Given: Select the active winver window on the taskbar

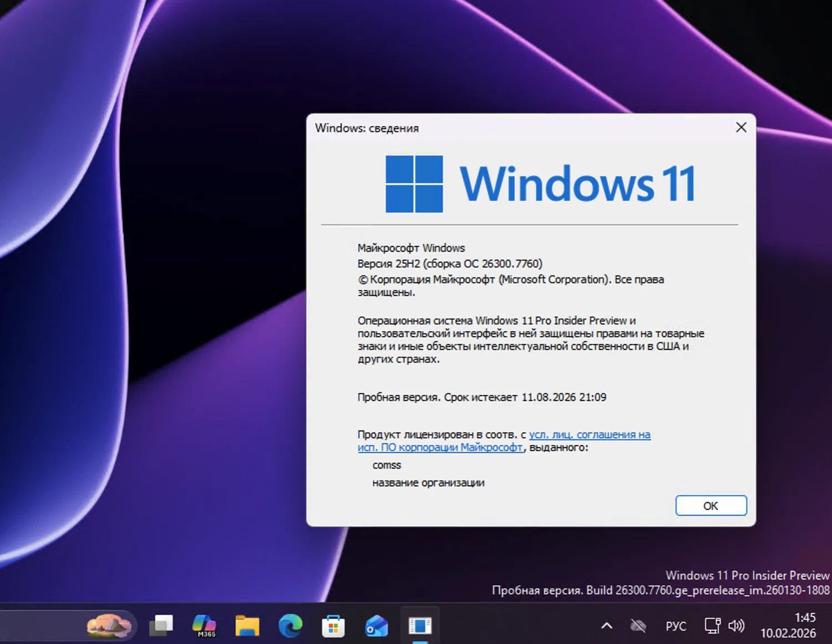Looking at the screenshot, I should click(x=420, y=625).
